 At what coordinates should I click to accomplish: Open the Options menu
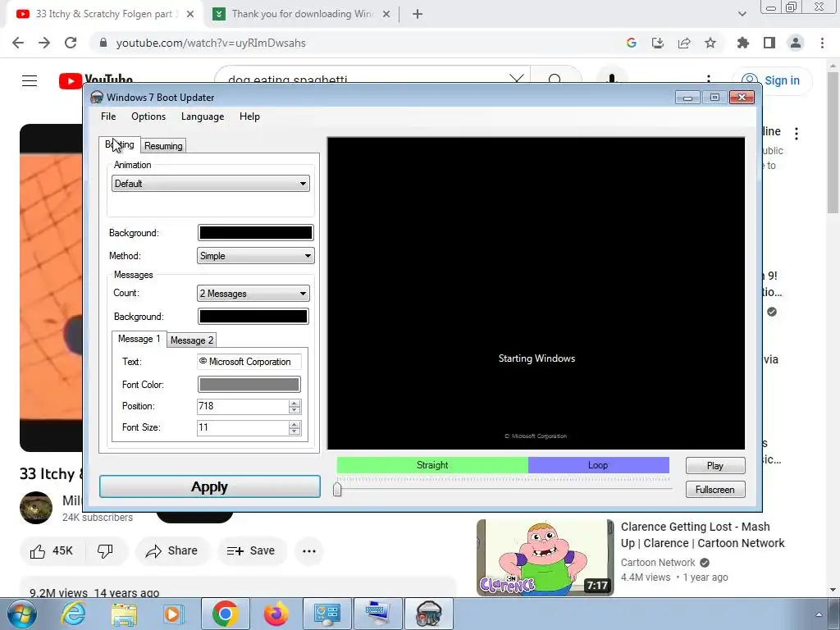click(x=148, y=116)
